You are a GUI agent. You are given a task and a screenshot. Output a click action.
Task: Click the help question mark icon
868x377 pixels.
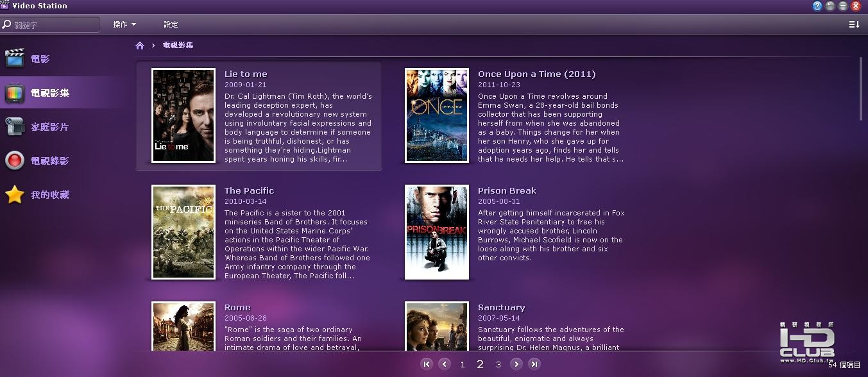[x=817, y=6]
